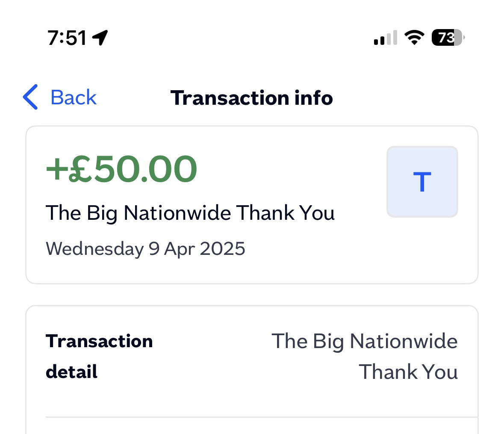This screenshot has width=504, height=434.
Task: Tap the cellular signal bars icon
Action: pos(386,38)
